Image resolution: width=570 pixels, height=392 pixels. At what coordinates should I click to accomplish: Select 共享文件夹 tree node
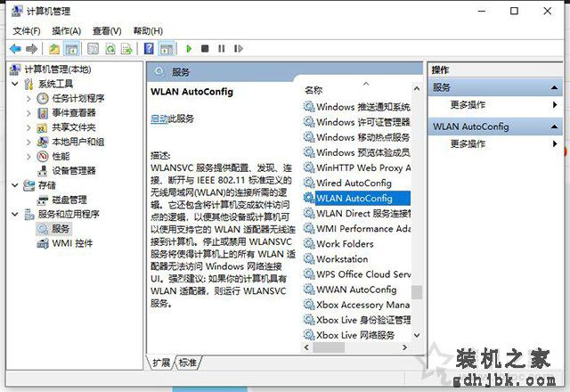pos(74,127)
